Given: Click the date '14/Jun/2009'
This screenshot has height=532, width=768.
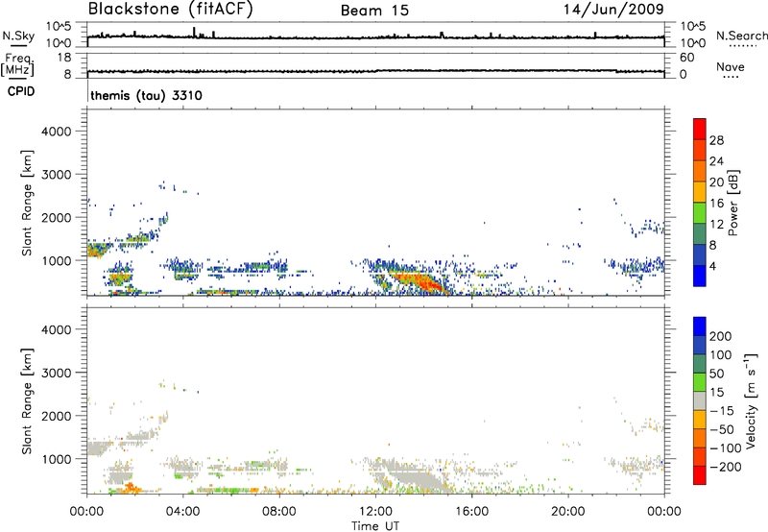Looking at the screenshot, I should 613,9.
